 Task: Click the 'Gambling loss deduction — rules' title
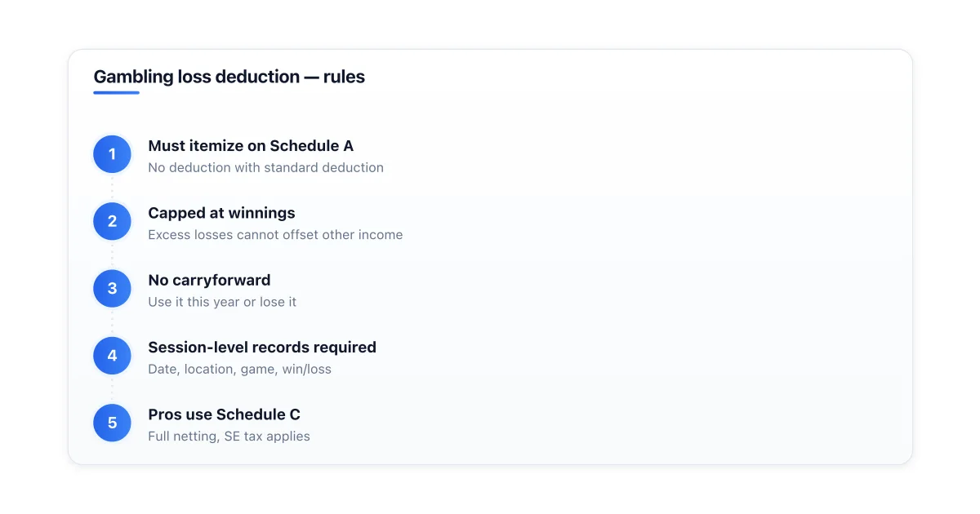pos(229,77)
